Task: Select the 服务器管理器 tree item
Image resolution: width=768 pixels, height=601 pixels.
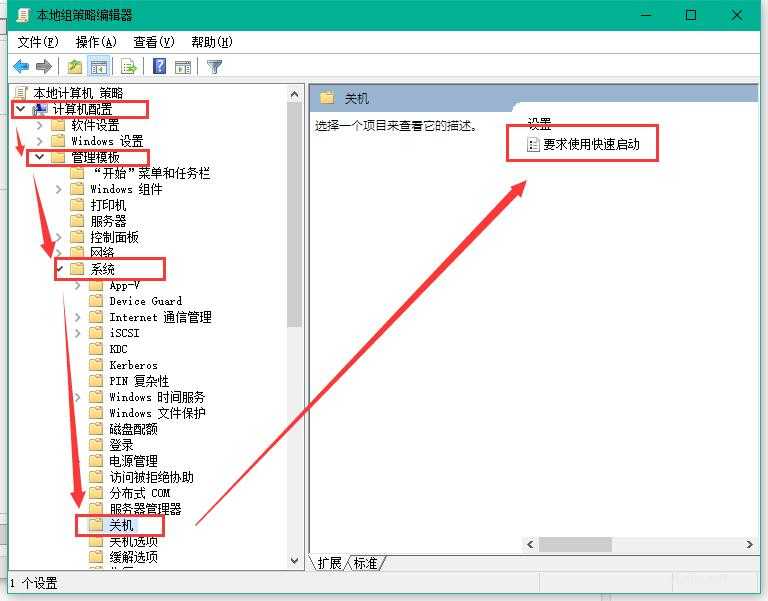Action: tap(145, 509)
